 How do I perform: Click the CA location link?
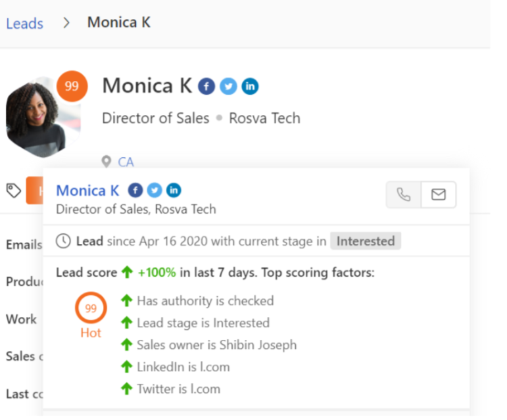click(126, 162)
